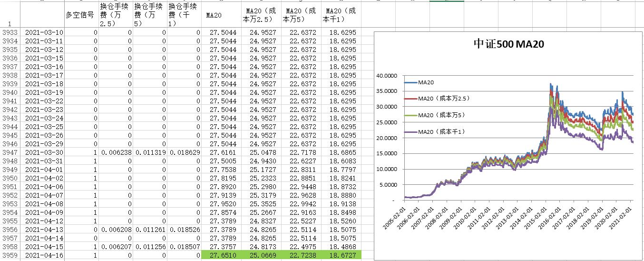Select the cell with value 25.2323
Screen dimensions: 644x261
262,178
